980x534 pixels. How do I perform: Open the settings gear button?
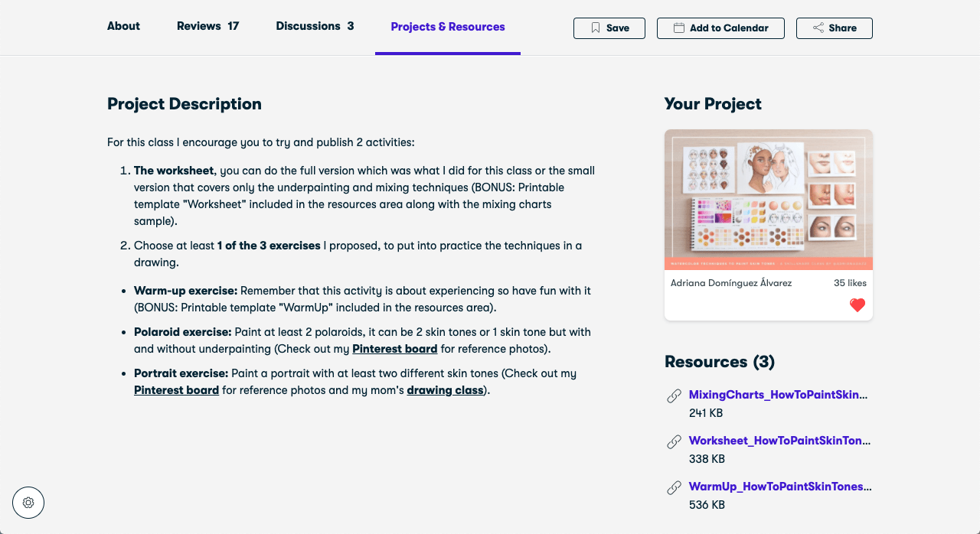[28, 503]
